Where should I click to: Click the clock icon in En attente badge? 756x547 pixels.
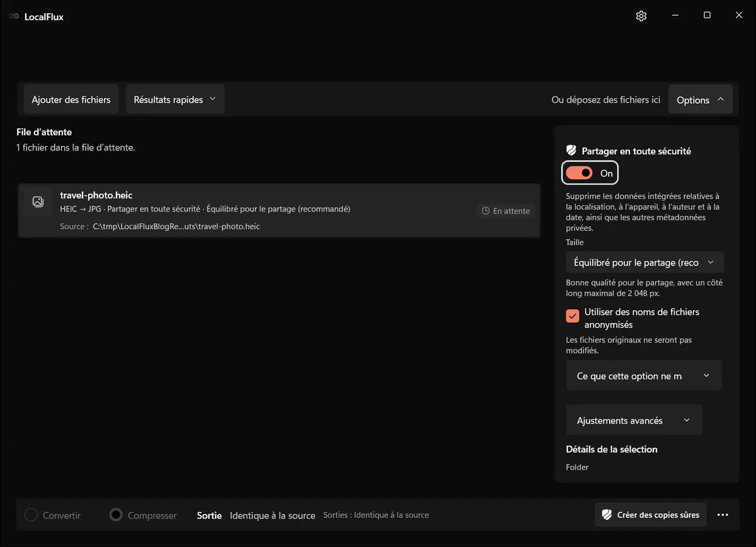(486, 211)
